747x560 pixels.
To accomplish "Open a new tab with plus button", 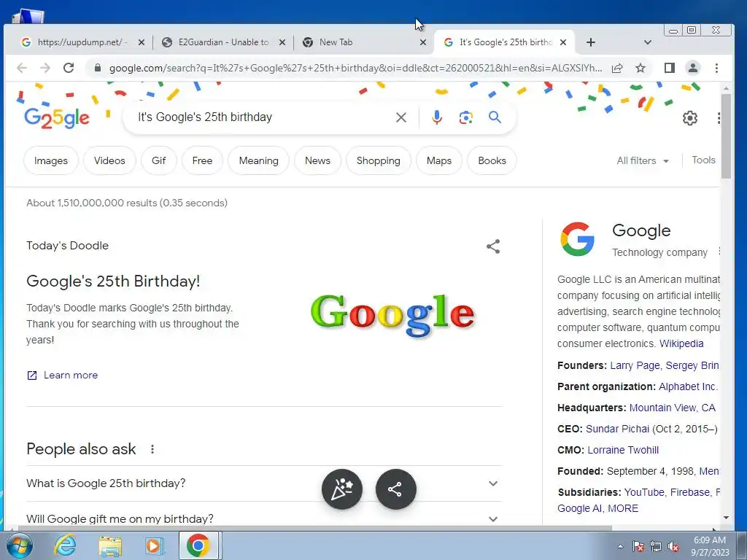I will (x=591, y=42).
